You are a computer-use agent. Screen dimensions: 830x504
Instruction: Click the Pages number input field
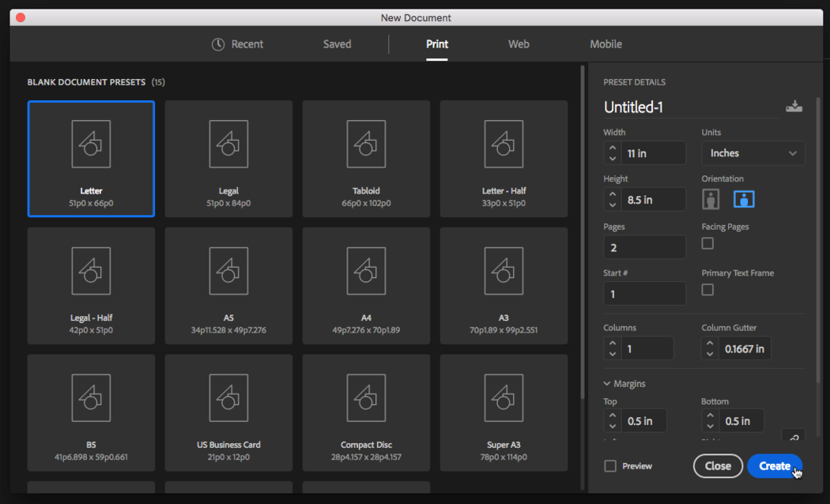(644, 247)
